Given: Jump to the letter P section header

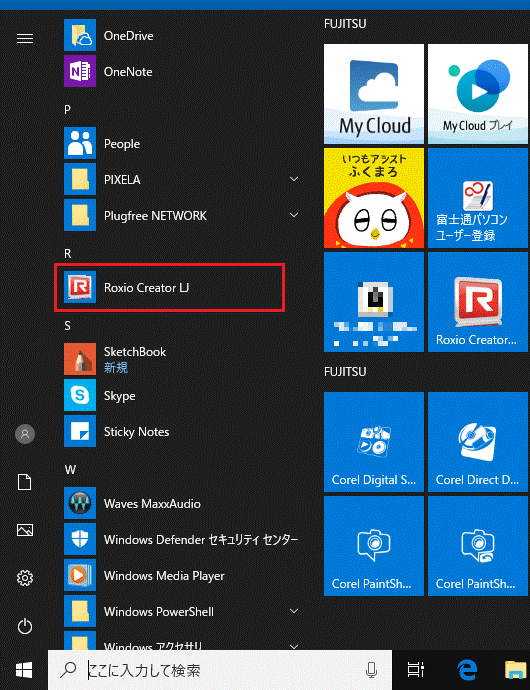Looking at the screenshot, I should pos(67,109).
